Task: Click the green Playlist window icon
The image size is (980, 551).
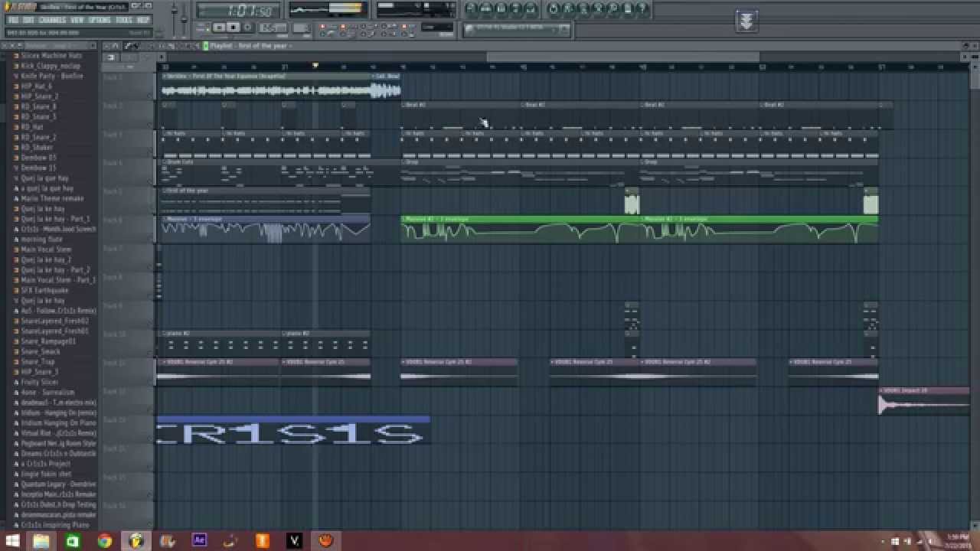Action: (205, 46)
